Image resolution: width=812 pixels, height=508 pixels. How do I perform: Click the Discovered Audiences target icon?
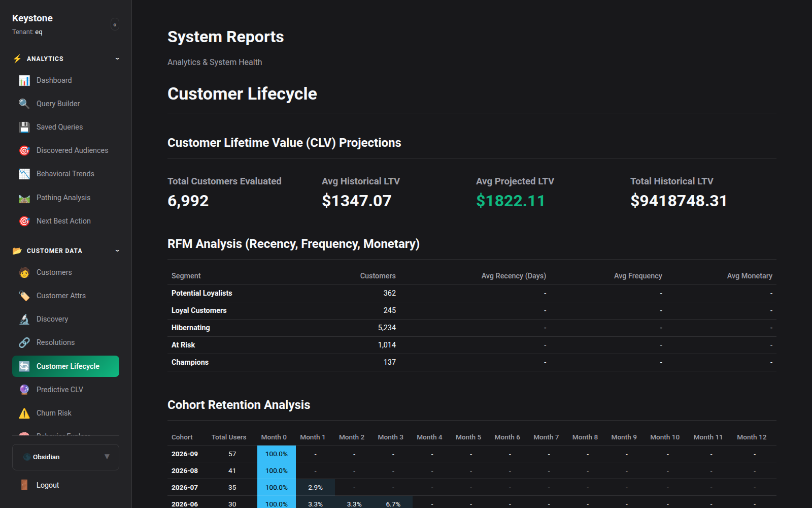point(24,150)
